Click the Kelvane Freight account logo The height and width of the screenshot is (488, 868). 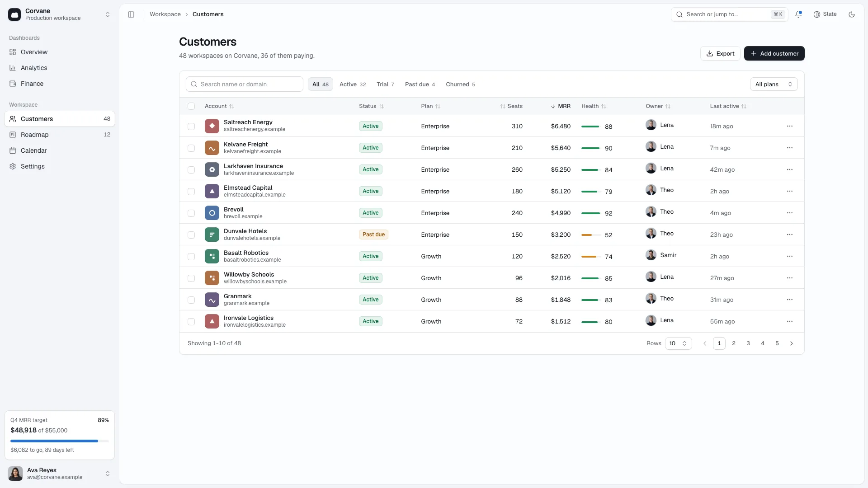212,148
